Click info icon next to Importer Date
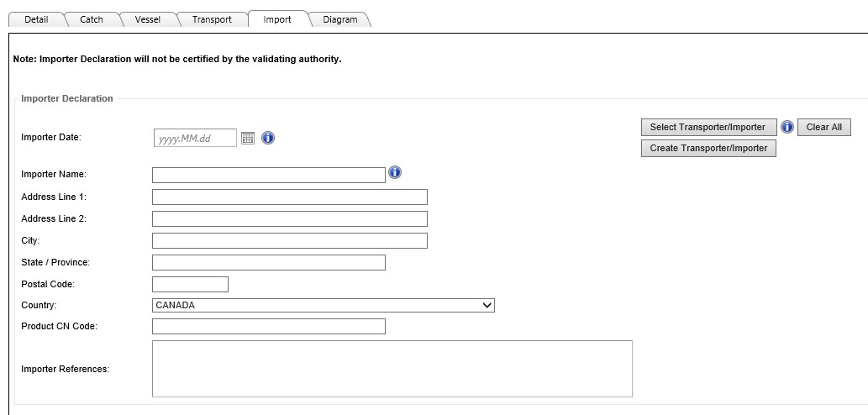Viewport: 868px width, 415px height. coord(268,138)
